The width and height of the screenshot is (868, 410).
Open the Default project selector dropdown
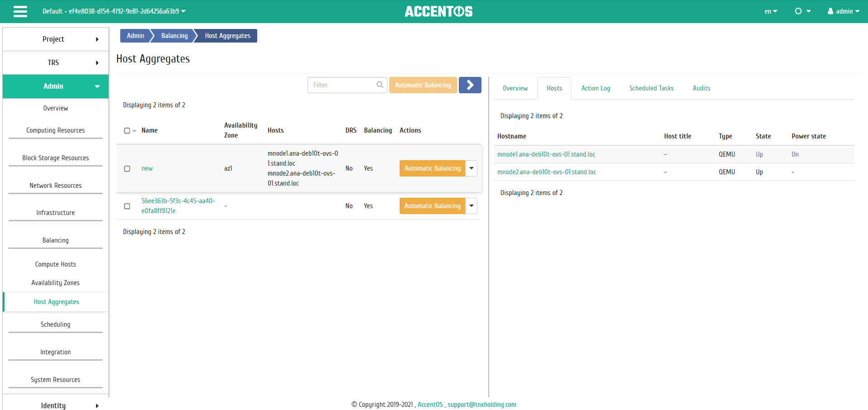[x=114, y=11]
